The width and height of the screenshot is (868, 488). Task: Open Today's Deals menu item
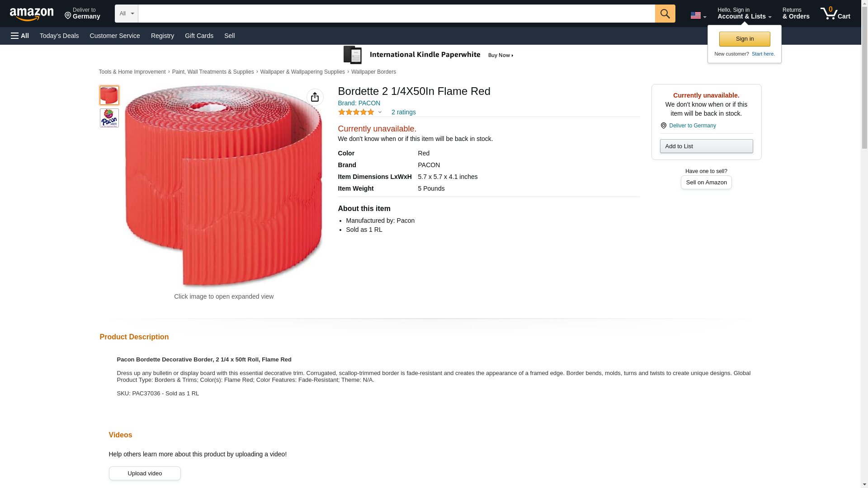[x=59, y=36]
